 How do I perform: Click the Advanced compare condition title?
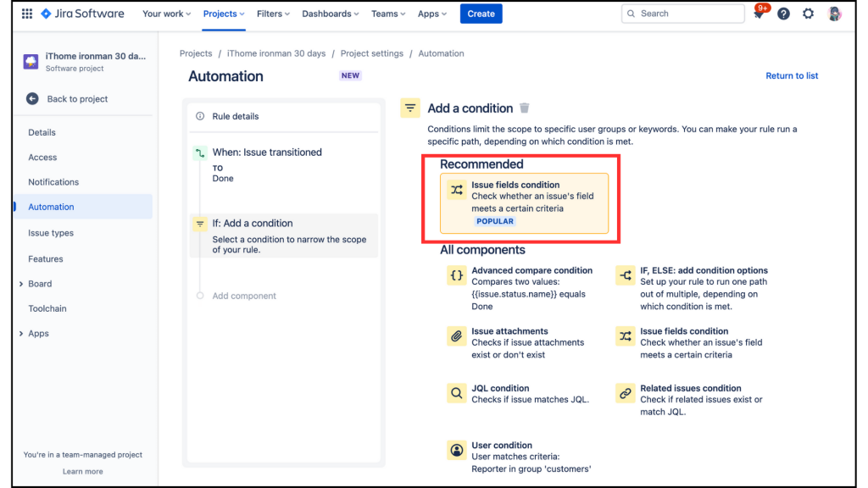[532, 270]
